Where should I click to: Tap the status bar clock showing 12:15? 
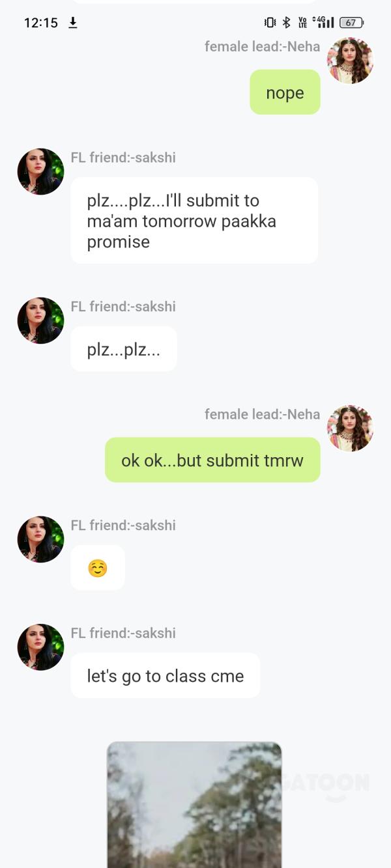(41, 23)
